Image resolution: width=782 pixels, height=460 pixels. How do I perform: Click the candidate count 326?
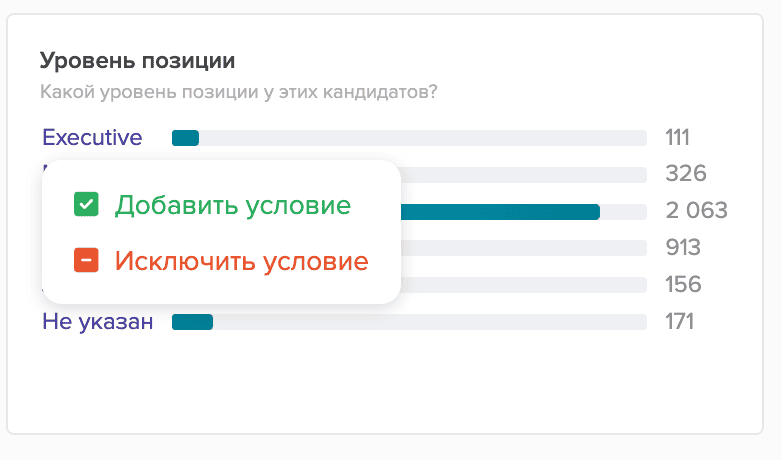tap(686, 174)
